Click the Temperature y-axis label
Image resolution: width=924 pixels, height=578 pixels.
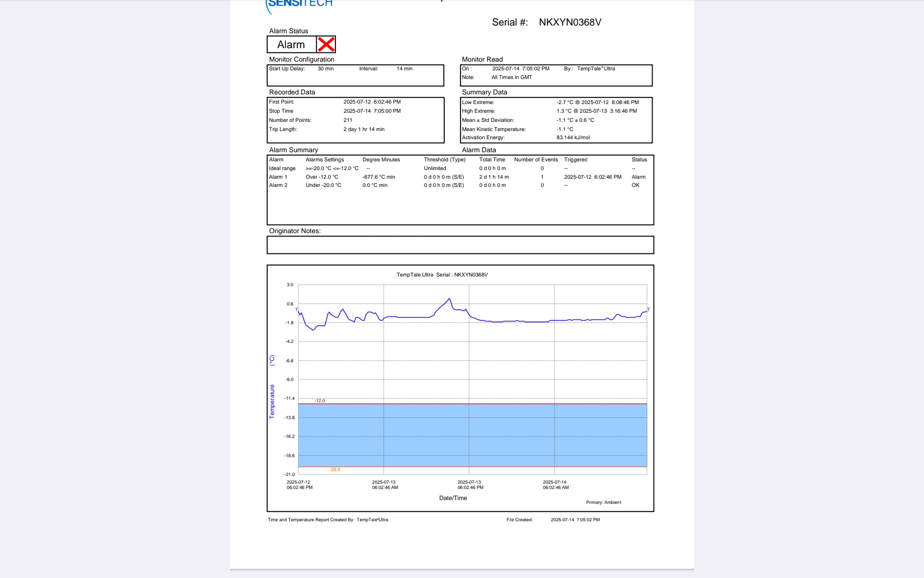[272, 401]
